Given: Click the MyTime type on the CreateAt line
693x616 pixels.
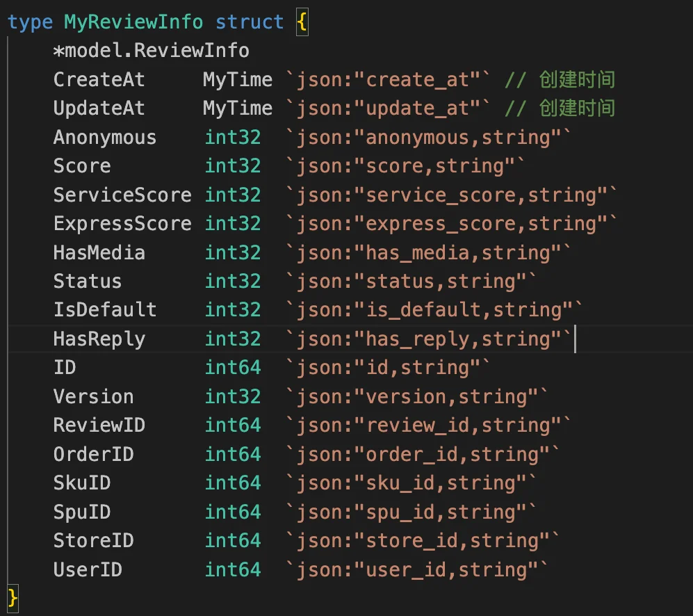Looking at the screenshot, I should pos(237,79).
